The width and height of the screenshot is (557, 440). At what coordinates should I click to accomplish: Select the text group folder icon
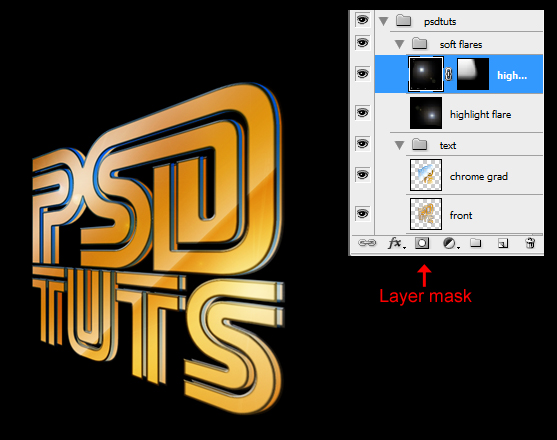[x=420, y=145]
